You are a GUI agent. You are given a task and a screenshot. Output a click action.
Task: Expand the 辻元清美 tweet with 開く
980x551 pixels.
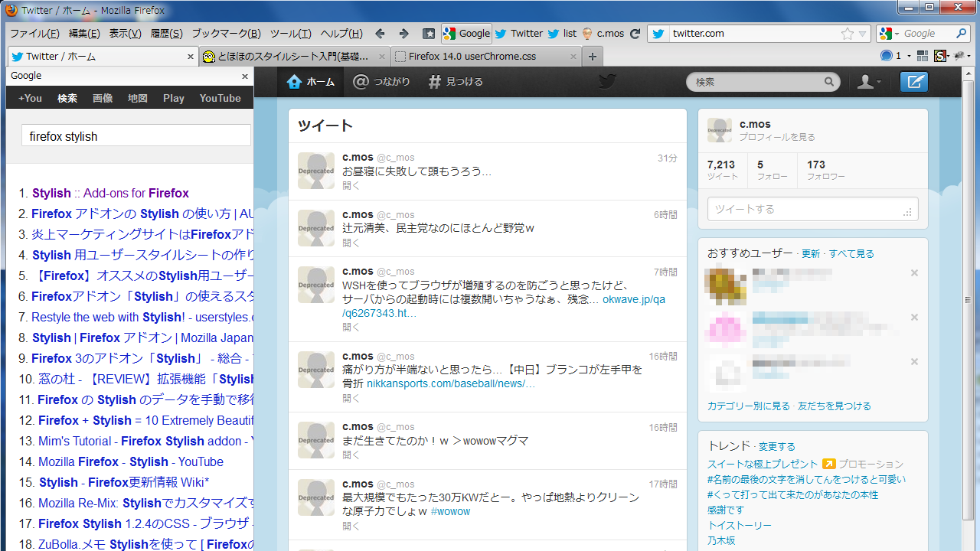[x=351, y=243]
